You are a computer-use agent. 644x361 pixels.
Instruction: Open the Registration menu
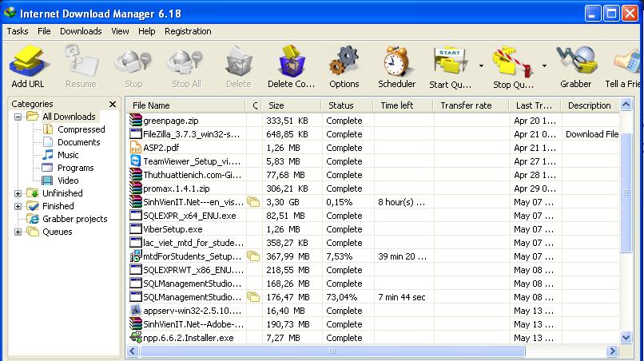188,31
